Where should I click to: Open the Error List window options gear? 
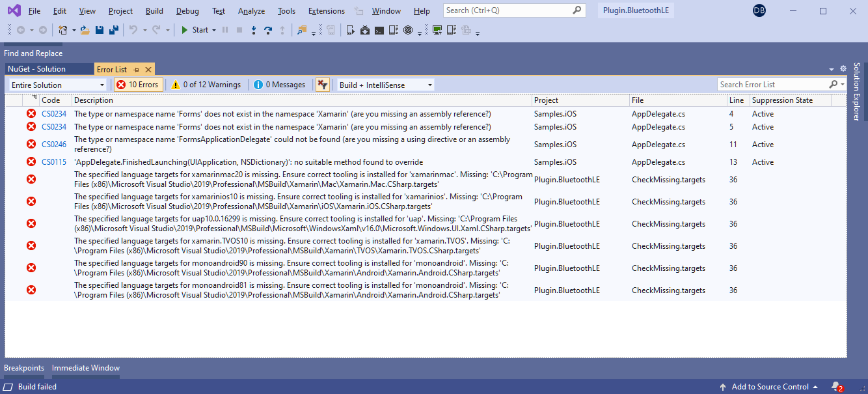click(x=843, y=68)
